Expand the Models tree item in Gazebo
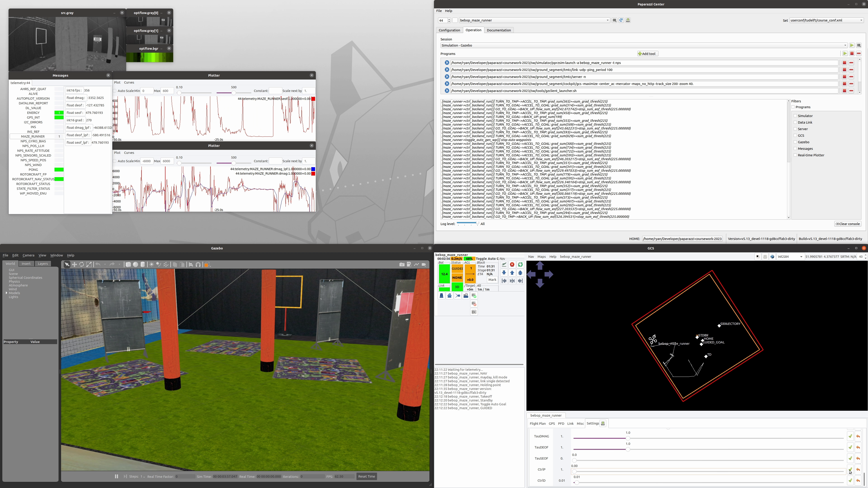This screenshot has width=868, height=488. tap(6, 293)
